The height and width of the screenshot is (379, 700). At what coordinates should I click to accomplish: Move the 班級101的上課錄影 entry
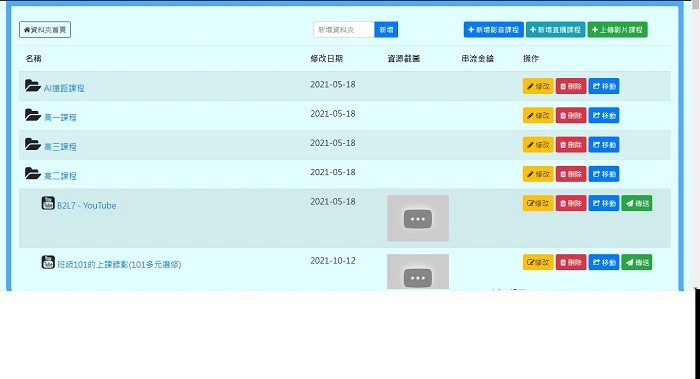click(x=604, y=262)
